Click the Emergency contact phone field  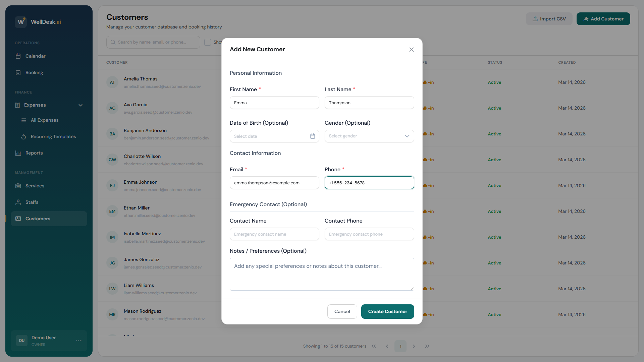point(369,234)
